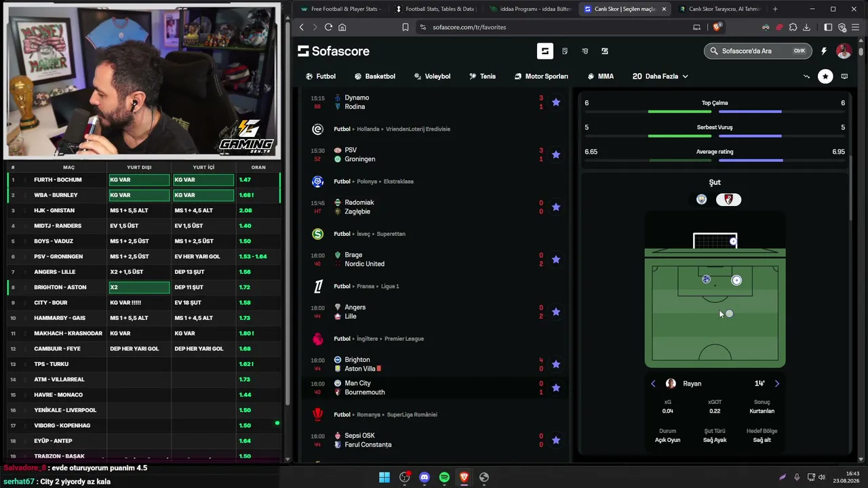Open the Windows Start menu
This screenshot has height=488, width=868.
(x=384, y=477)
